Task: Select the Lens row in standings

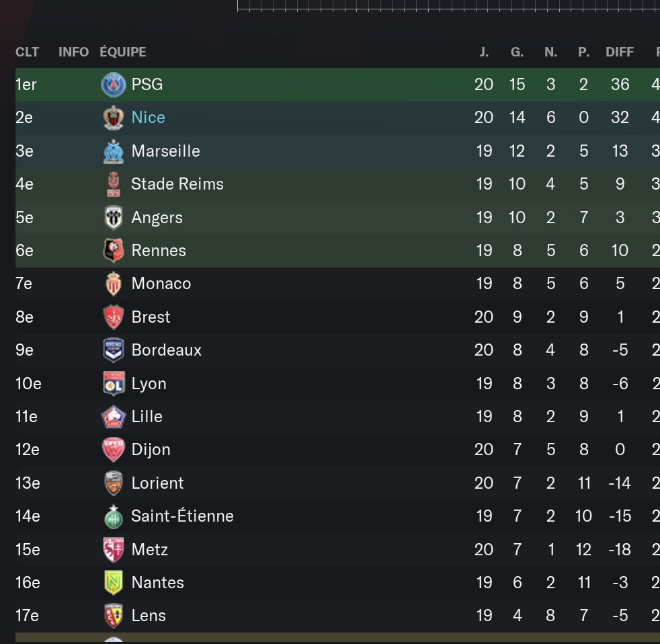Action: coord(337,616)
